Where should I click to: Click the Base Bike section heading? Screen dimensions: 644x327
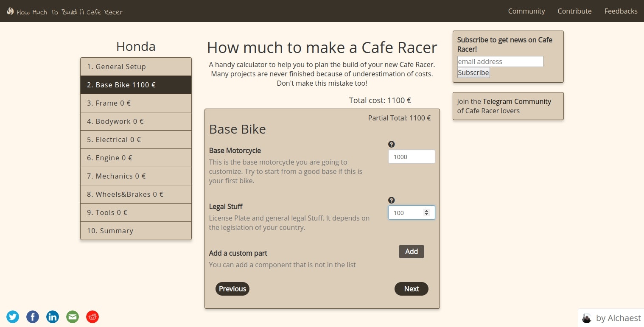click(238, 129)
